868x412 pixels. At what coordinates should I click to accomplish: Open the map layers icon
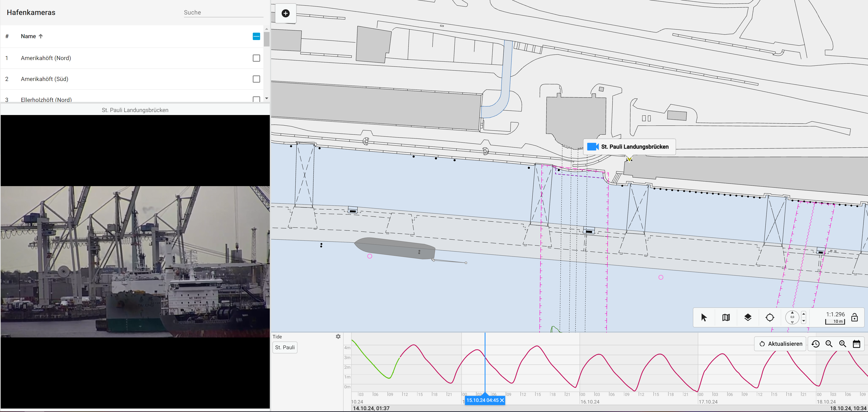(748, 317)
